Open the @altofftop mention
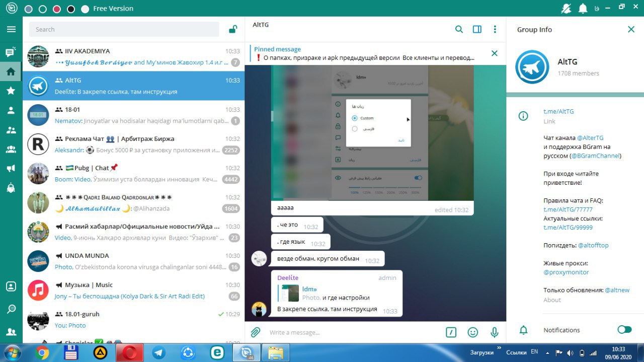 pos(593,245)
